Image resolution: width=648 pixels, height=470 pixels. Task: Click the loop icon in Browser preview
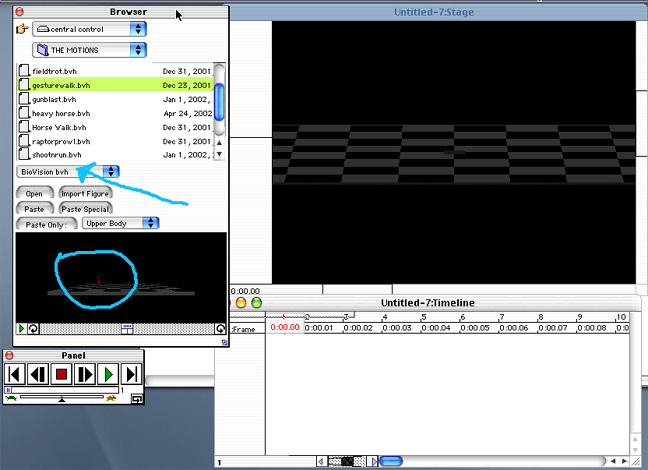point(33,328)
